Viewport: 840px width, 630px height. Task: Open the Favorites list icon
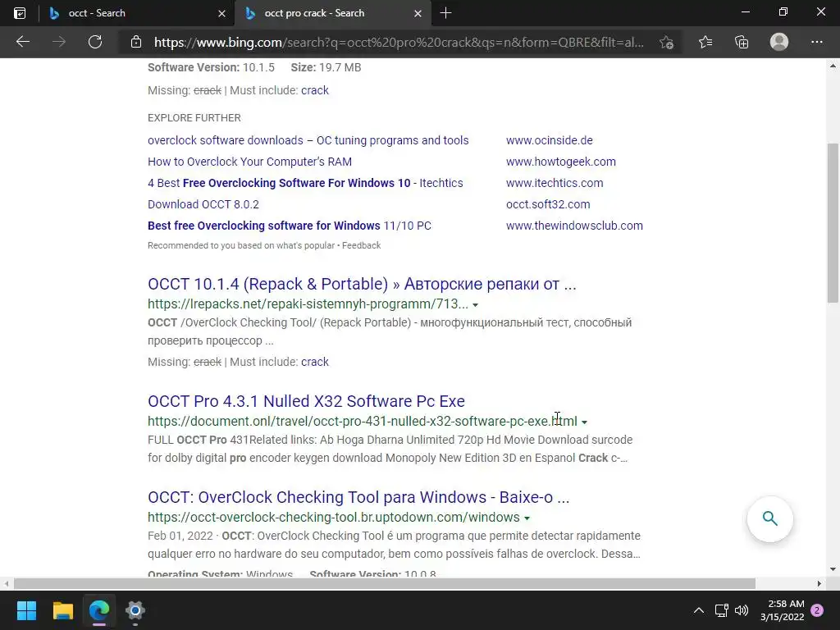pos(705,42)
